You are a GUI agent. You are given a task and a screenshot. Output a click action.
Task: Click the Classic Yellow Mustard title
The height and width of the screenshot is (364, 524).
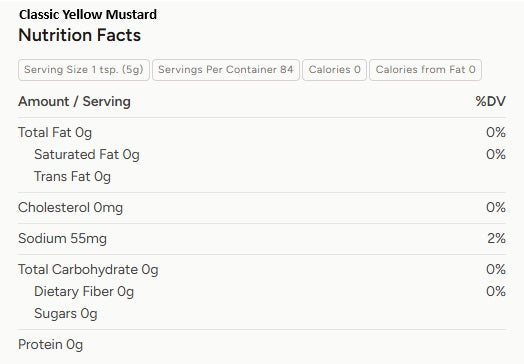pyautogui.click(x=88, y=14)
